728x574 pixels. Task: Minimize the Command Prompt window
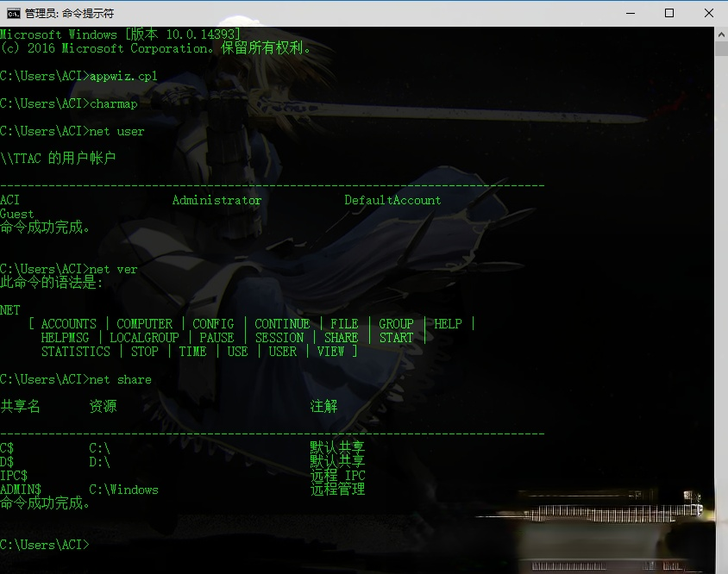[x=630, y=13]
